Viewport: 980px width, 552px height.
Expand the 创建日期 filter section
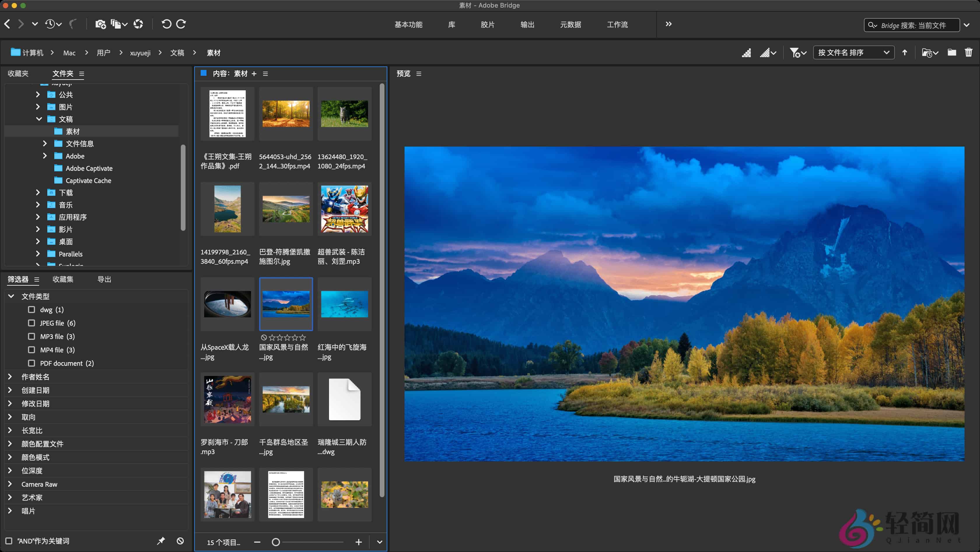point(10,390)
